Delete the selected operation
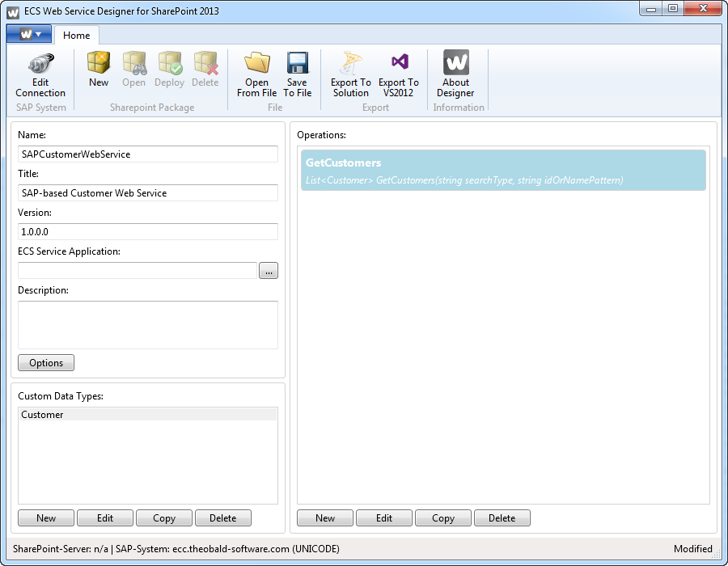 [502, 518]
